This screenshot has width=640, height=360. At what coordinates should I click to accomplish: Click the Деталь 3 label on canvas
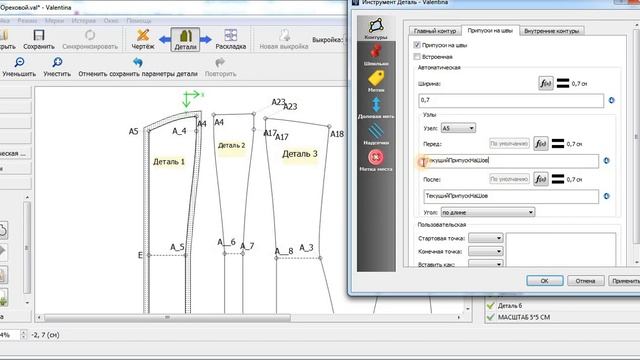pyautogui.click(x=300, y=154)
